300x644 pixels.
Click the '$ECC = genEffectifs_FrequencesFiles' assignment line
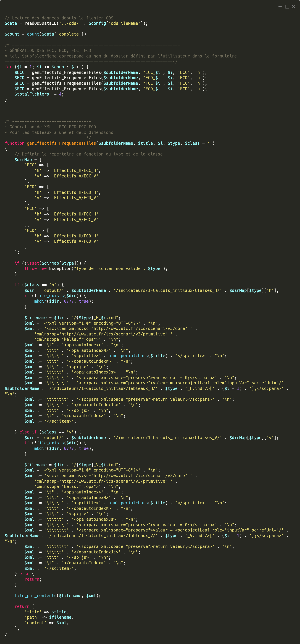coord(111,73)
